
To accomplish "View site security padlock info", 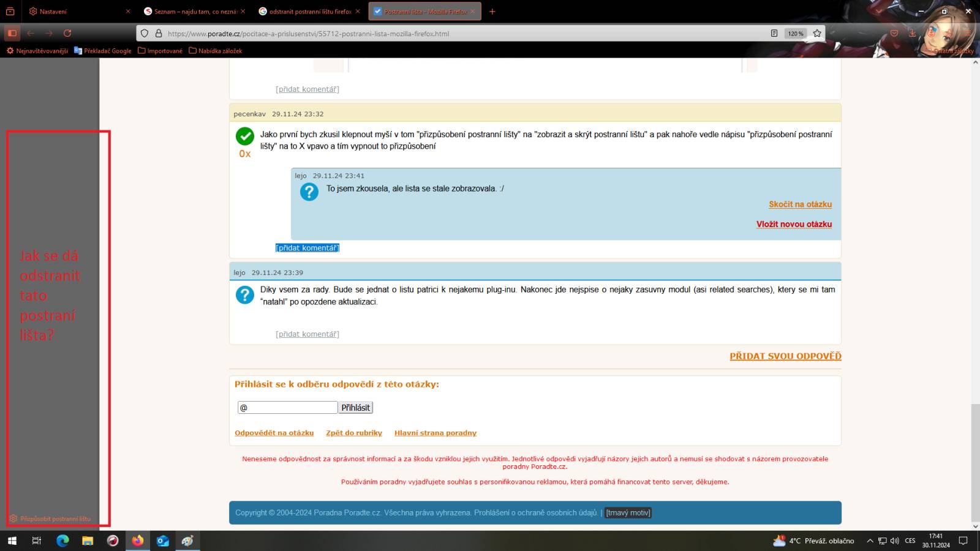I will (x=158, y=33).
